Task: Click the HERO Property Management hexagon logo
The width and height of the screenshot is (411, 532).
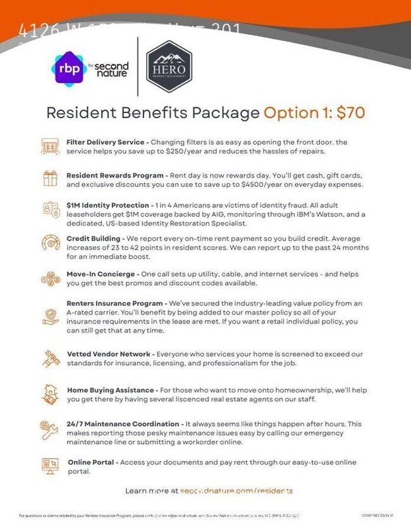Action: pyautogui.click(x=169, y=67)
